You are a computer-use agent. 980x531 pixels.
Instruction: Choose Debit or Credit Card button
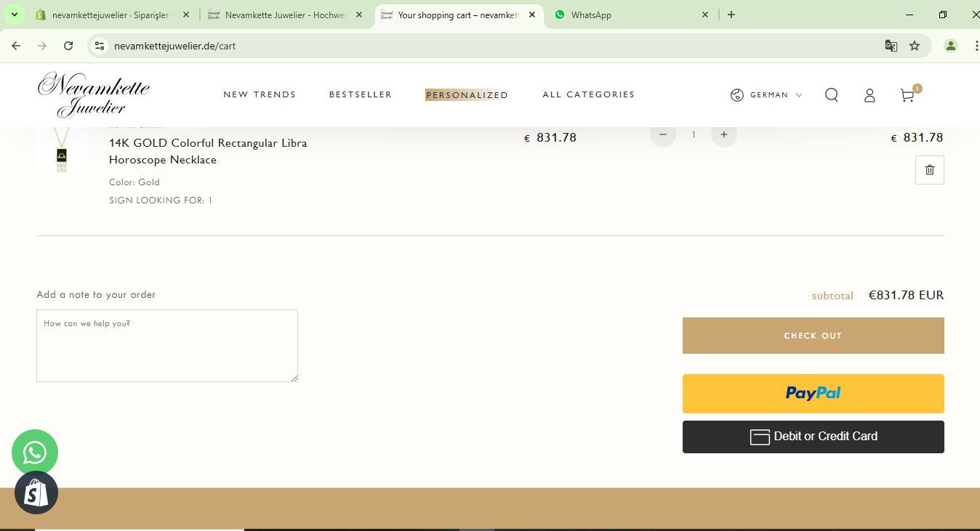click(813, 437)
